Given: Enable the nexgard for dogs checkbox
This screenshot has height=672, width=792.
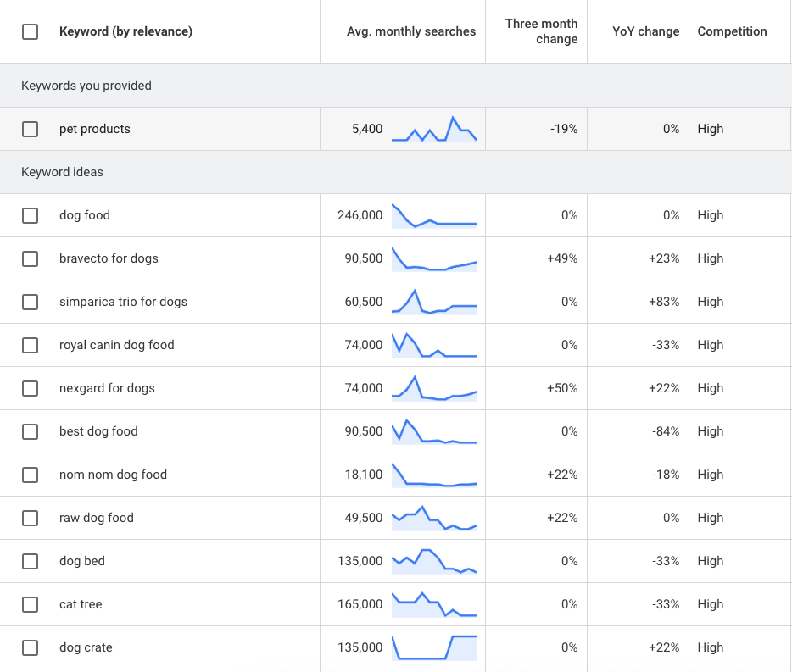Looking at the screenshot, I should coord(30,388).
